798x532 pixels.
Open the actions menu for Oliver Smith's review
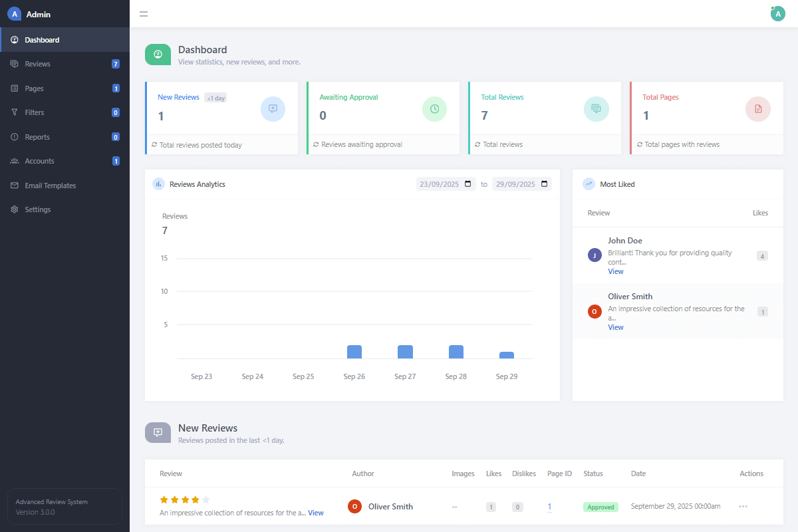tap(743, 506)
